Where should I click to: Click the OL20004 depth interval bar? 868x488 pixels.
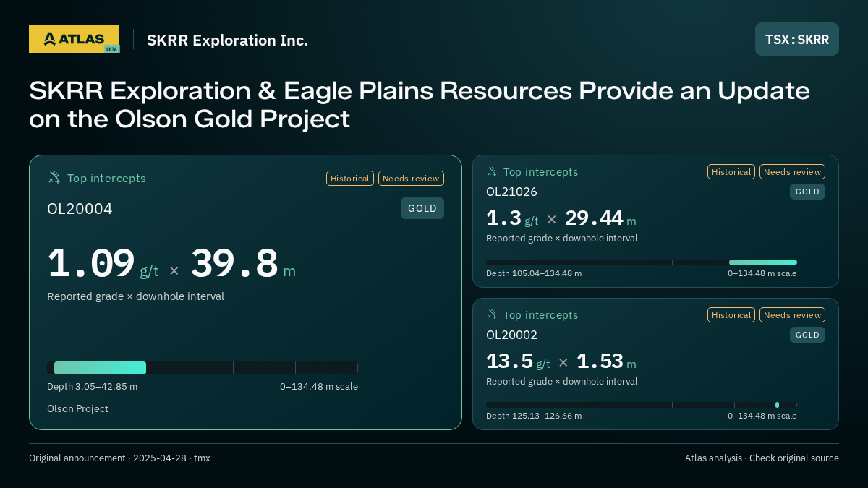tap(100, 368)
